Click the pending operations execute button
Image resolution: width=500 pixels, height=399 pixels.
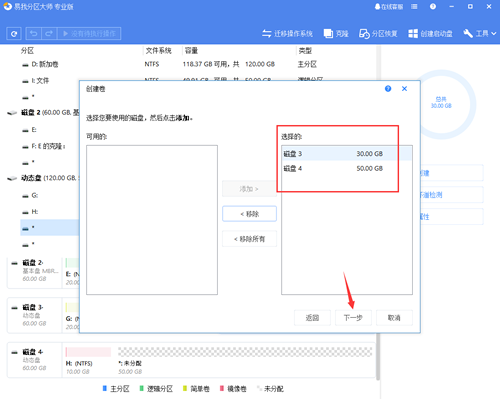pyautogui.click(x=89, y=34)
